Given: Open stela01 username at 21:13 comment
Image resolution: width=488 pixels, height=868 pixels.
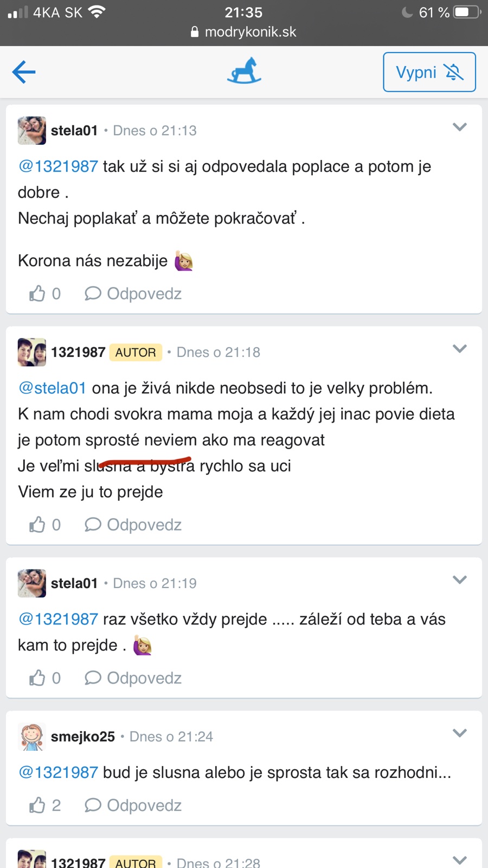Looking at the screenshot, I should point(74,130).
